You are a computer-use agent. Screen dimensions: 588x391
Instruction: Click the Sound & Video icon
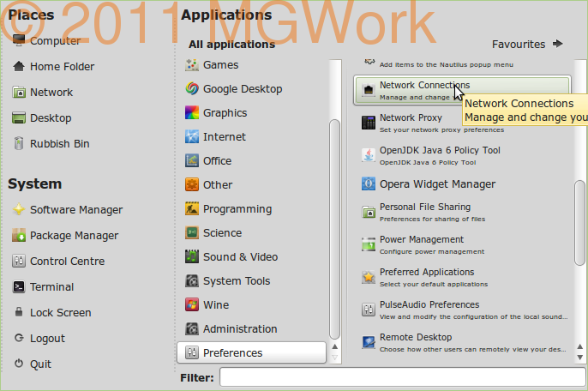pos(192,256)
